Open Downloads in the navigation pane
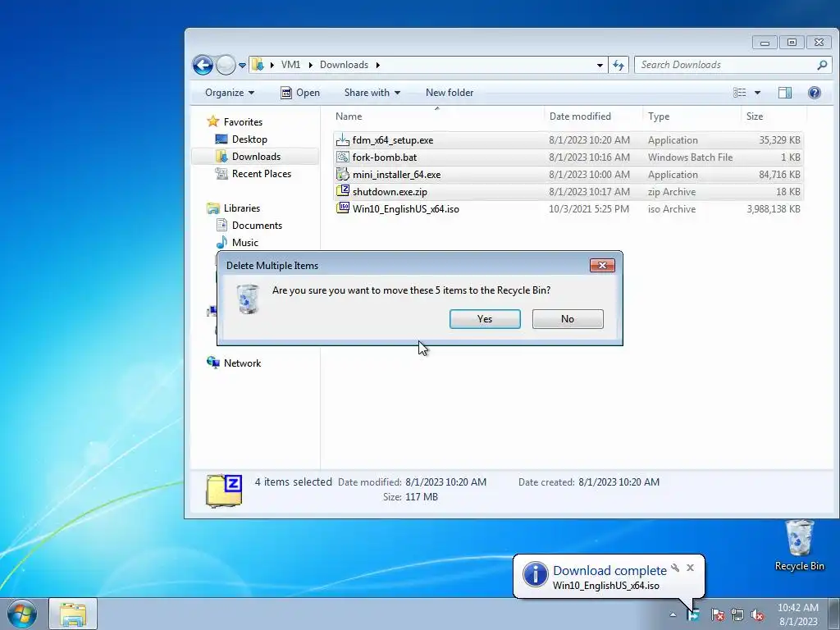 [256, 157]
